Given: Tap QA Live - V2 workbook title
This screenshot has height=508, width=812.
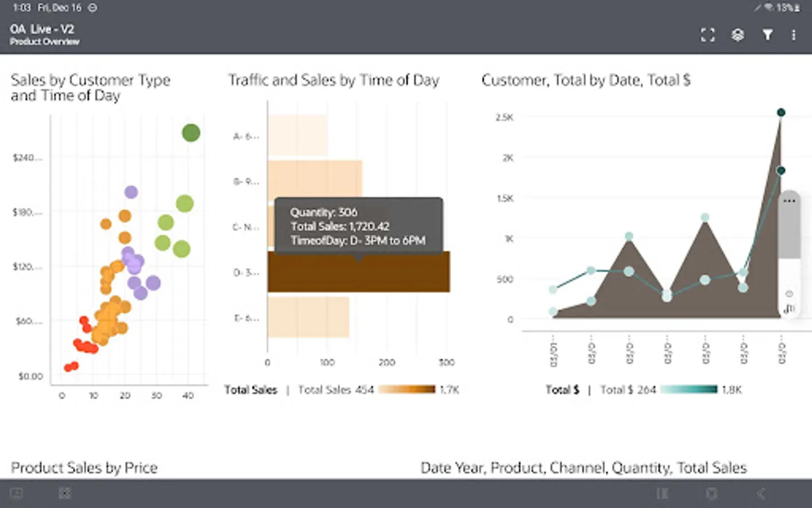Looking at the screenshot, I should [42, 29].
